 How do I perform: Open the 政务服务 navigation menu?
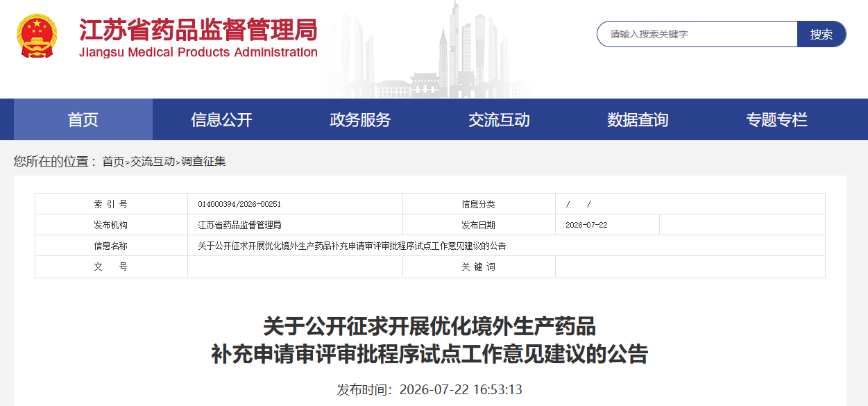point(361,119)
